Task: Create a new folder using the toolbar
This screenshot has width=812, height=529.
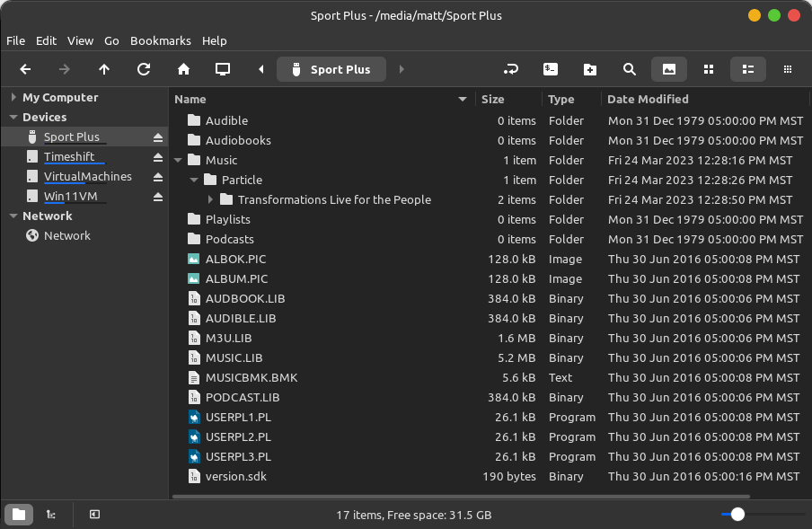Action: [590, 69]
